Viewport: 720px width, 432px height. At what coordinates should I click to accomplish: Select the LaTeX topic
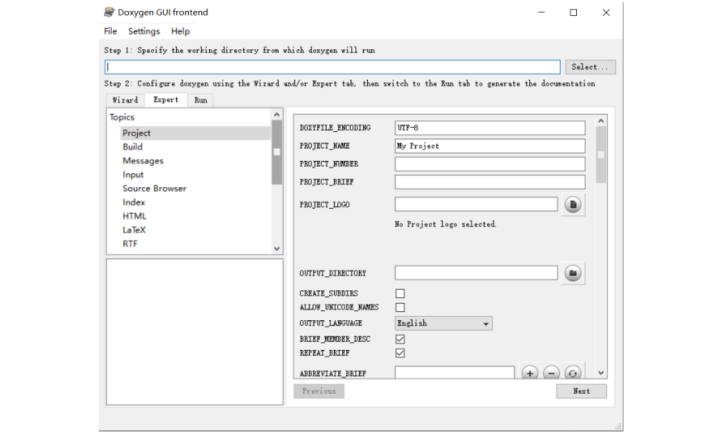tap(134, 230)
